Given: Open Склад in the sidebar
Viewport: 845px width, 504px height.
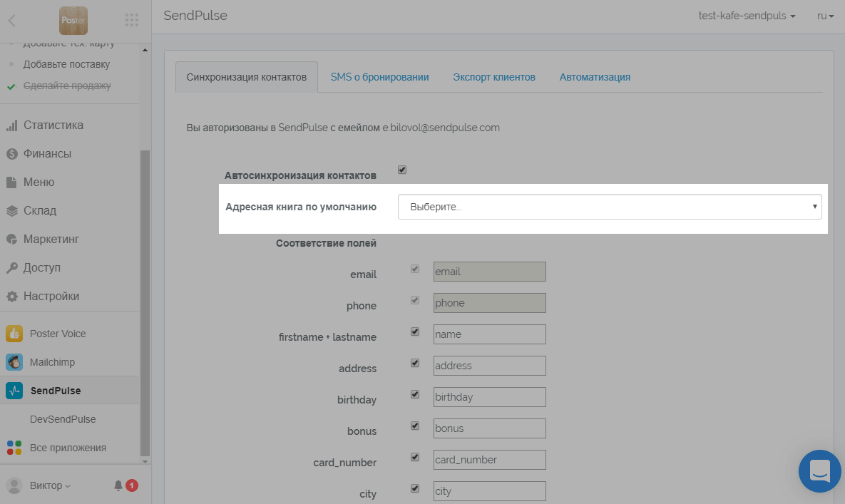Looking at the screenshot, I should coord(40,211).
